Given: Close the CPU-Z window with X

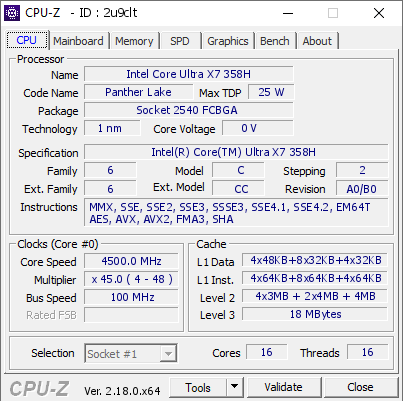Looking at the screenshot, I should (x=379, y=13).
